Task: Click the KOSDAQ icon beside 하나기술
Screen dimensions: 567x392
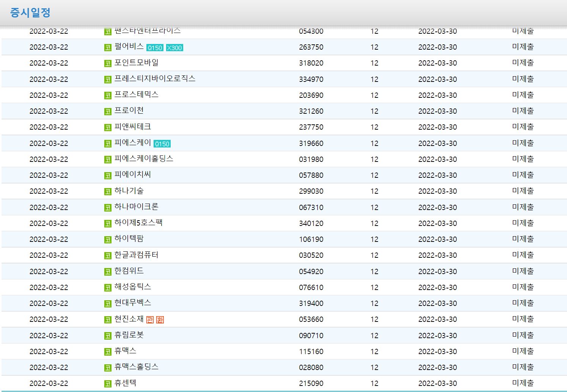Action: coord(108,191)
